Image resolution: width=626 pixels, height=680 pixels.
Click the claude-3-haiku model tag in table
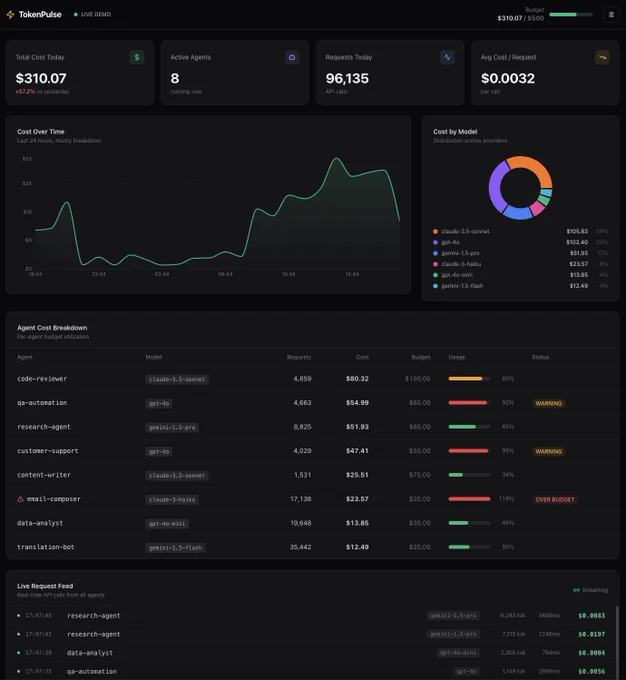coord(172,500)
